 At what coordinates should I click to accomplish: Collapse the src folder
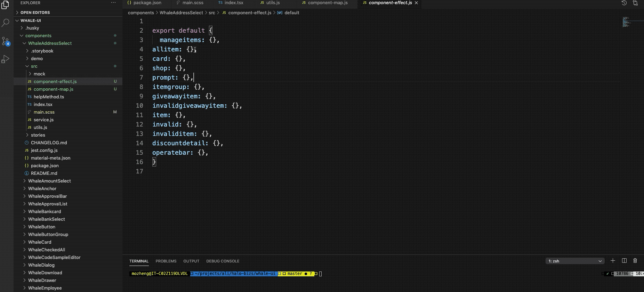(68, 66)
